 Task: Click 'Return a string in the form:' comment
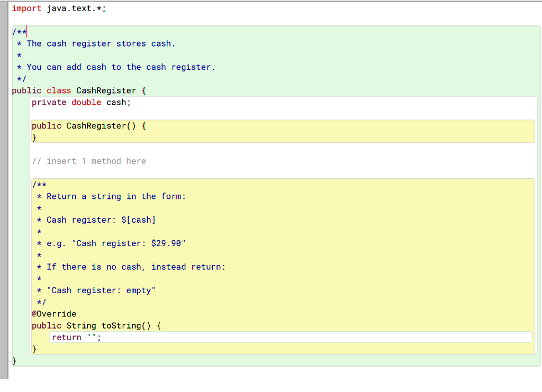(116, 196)
